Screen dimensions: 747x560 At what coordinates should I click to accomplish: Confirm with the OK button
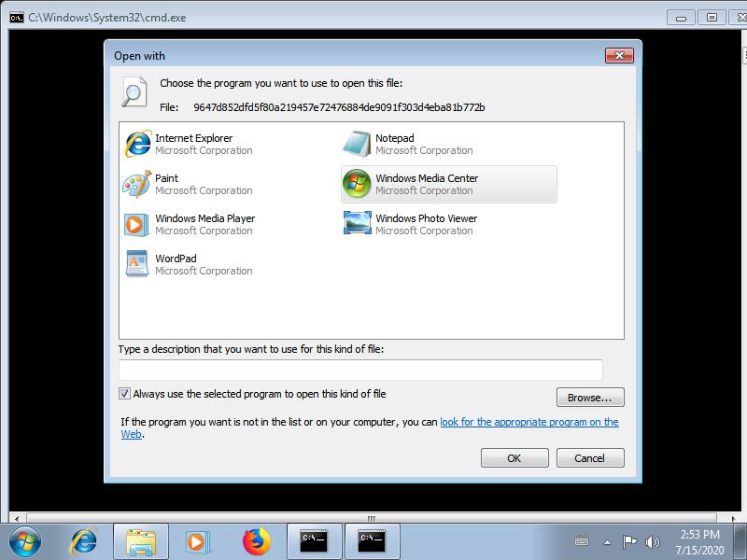(x=514, y=458)
